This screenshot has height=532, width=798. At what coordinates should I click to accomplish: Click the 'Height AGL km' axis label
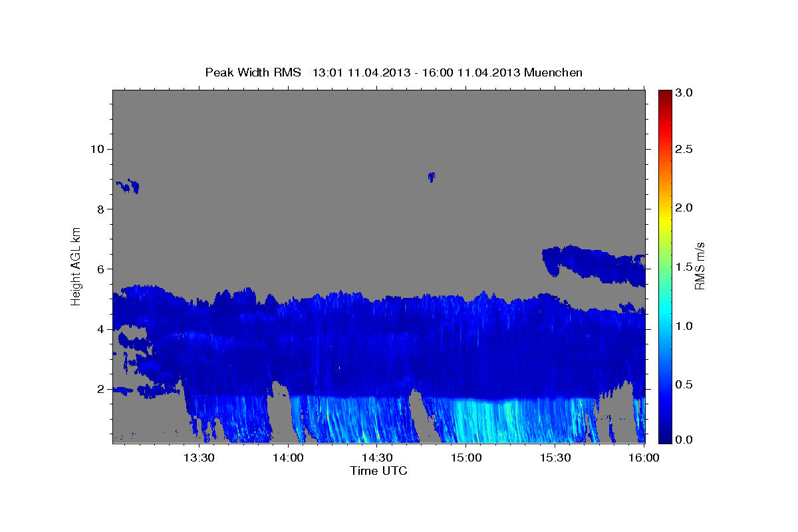(x=76, y=265)
